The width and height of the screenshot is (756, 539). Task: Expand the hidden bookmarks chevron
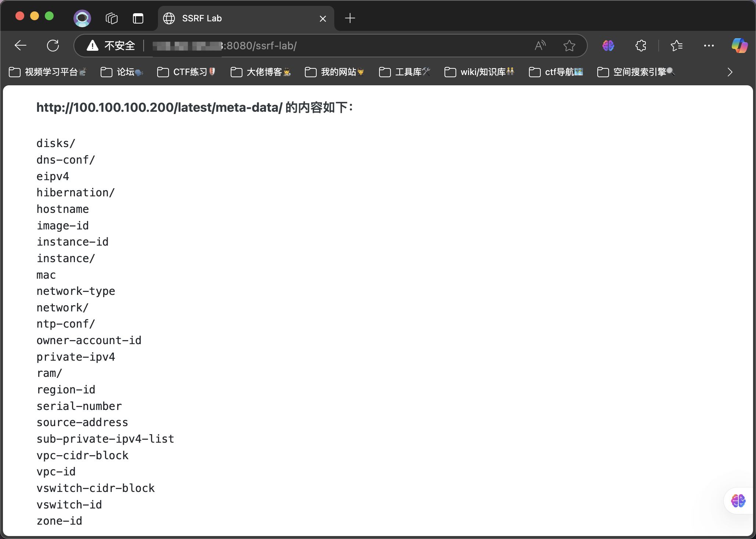[730, 72]
